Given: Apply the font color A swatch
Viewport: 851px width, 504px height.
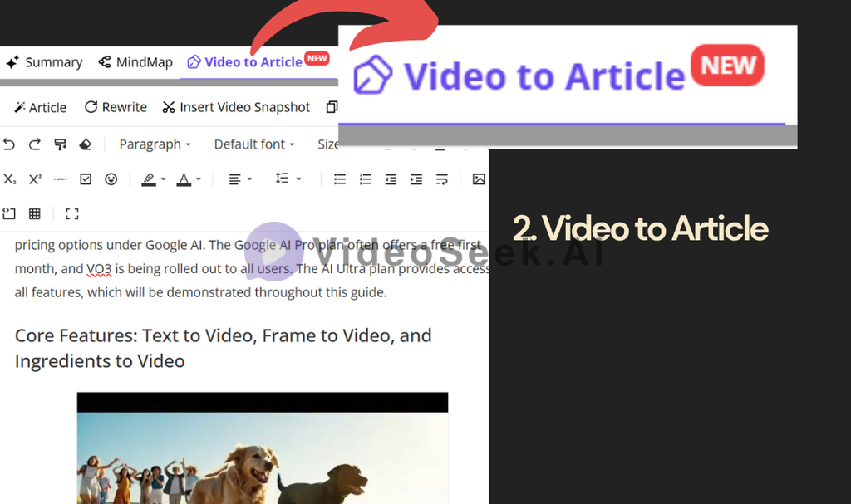Looking at the screenshot, I should (x=184, y=179).
